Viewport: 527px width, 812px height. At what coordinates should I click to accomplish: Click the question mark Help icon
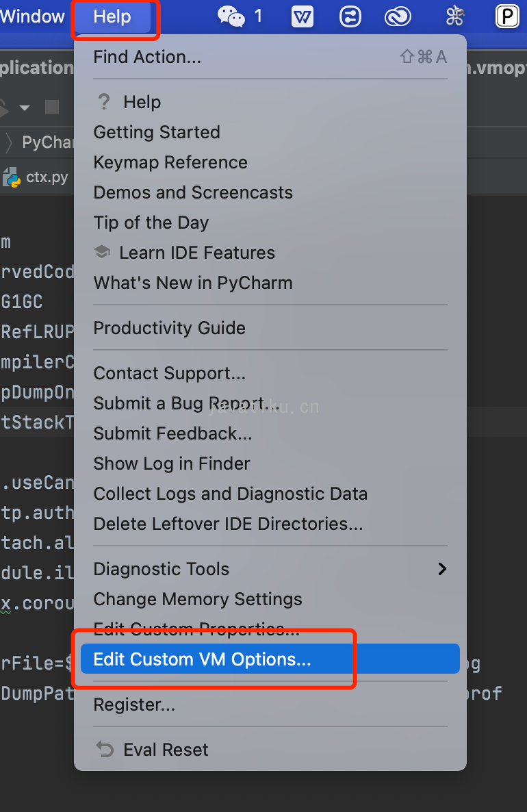[103, 101]
